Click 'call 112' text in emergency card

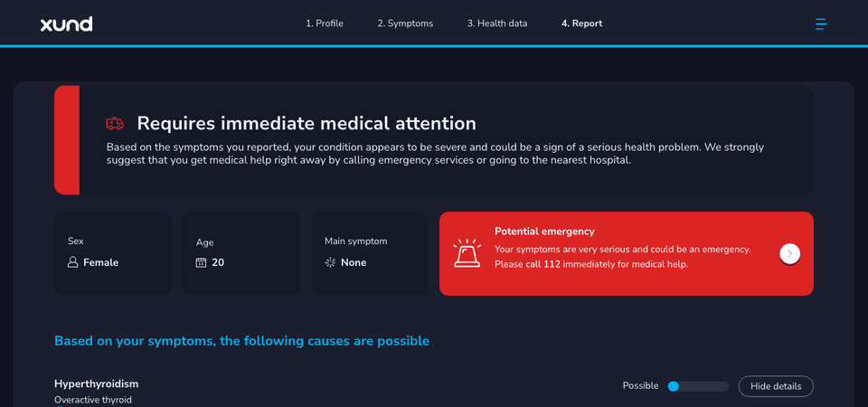(543, 265)
